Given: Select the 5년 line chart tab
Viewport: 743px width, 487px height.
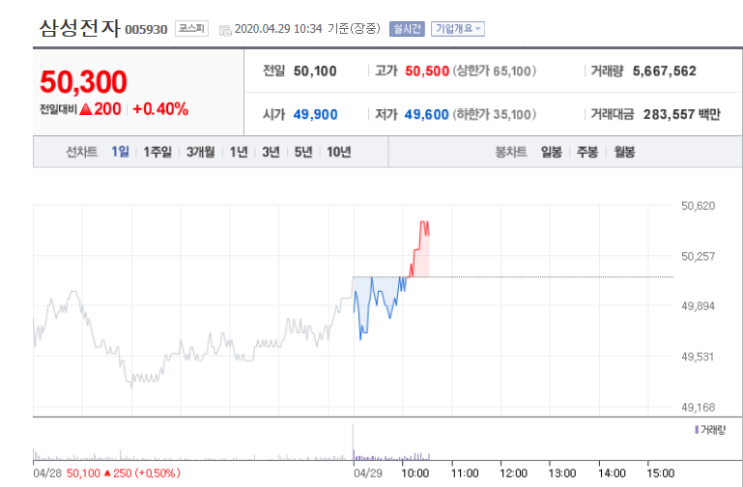Looking at the screenshot, I should [303, 152].
